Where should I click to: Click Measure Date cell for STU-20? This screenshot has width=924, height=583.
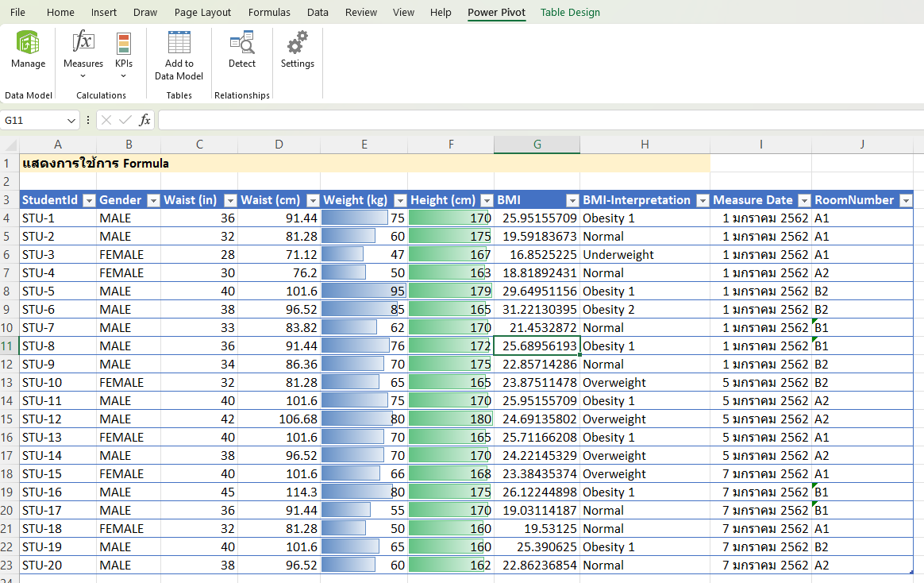tap(760, 566)
